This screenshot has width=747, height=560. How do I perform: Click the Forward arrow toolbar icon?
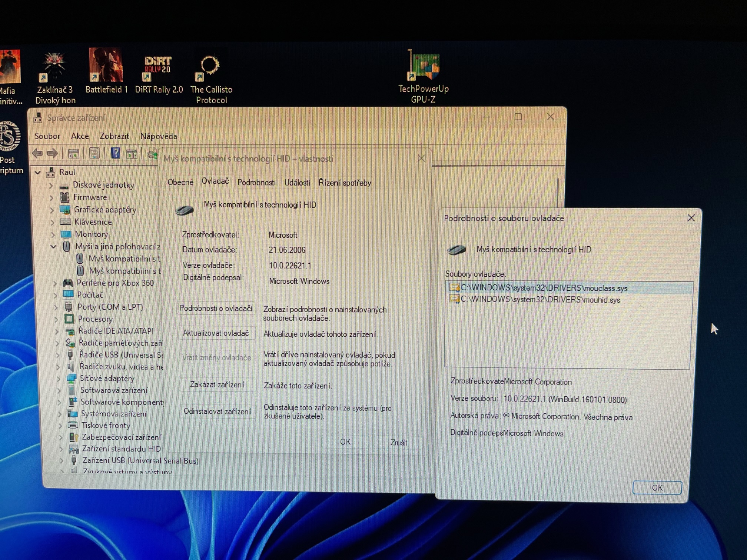click(x=53, y=153)
